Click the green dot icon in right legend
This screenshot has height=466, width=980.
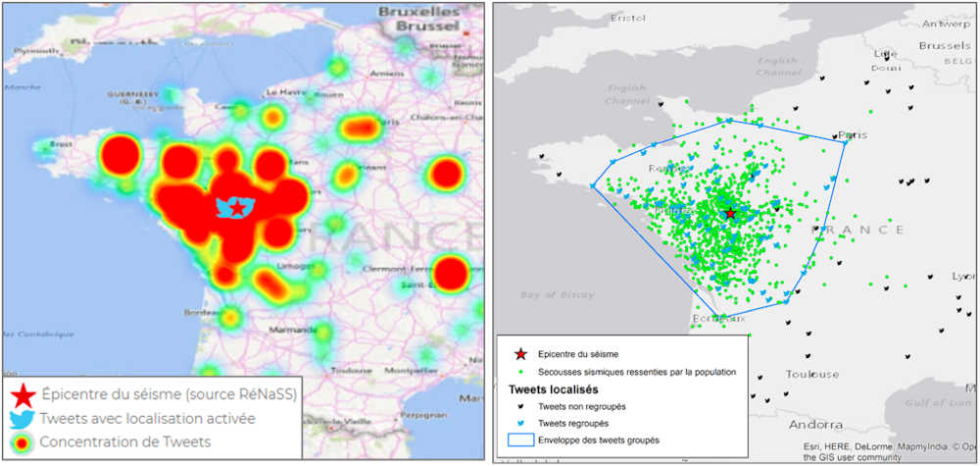tap(519, 373)
